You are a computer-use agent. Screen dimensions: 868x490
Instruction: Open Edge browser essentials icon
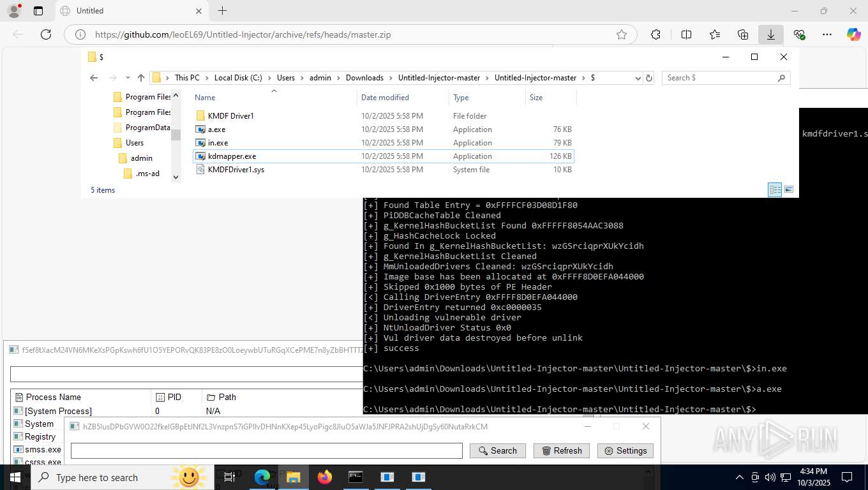pos(799,34)
